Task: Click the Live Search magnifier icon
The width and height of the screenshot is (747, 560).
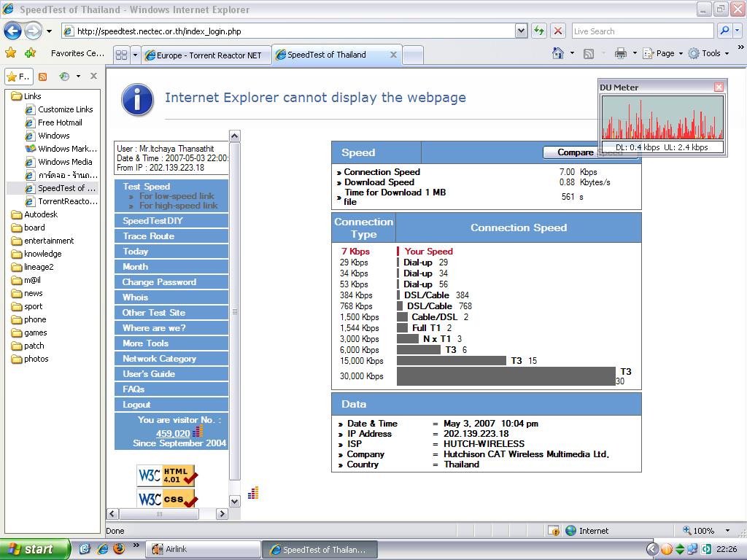Action: point(724,31)
